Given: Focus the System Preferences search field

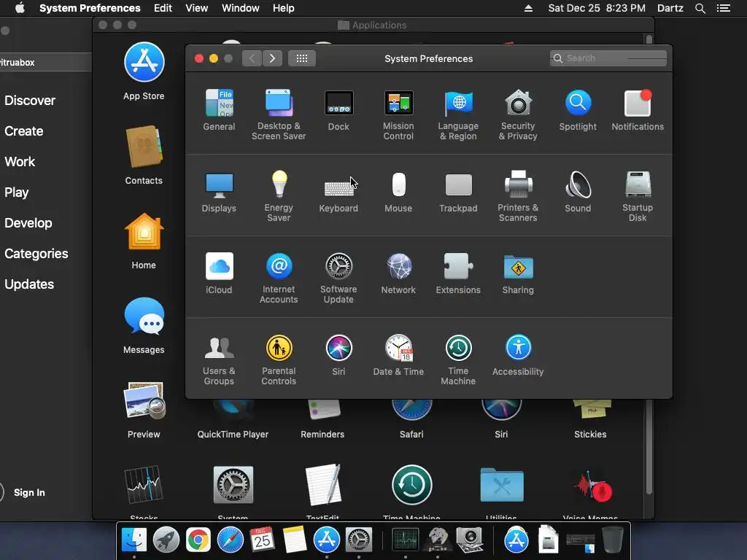Looking at the screenshot, I should coord(608,58).
